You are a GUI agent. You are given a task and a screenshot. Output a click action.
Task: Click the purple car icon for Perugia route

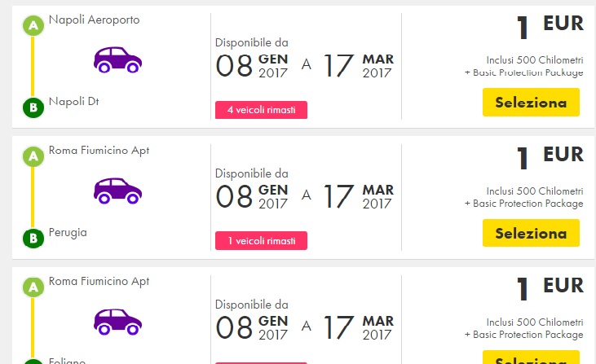click(x=118, y=190)
